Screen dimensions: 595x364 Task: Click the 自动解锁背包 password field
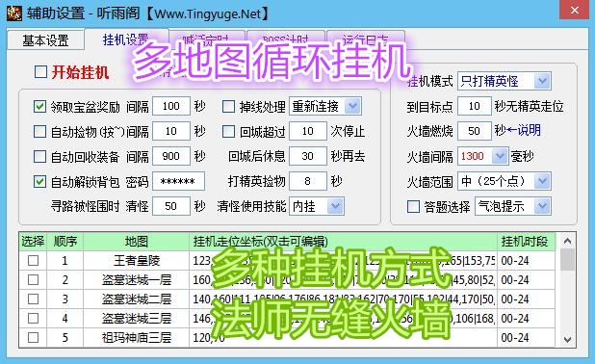coord(178,181)
